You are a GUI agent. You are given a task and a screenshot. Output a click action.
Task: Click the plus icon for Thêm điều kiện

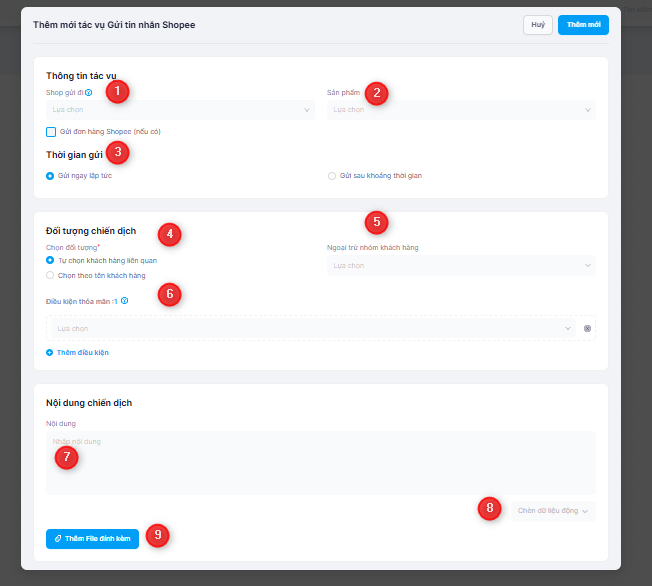pos(50,352)
